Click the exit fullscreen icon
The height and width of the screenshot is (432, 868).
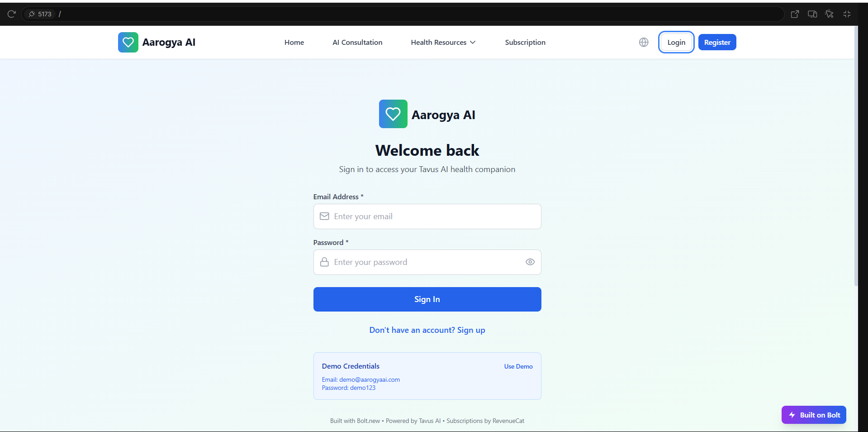click(x=847, y=14)
